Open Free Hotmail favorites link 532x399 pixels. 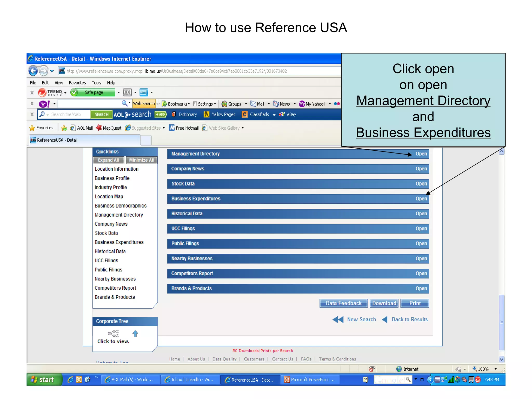click(184, 128)
